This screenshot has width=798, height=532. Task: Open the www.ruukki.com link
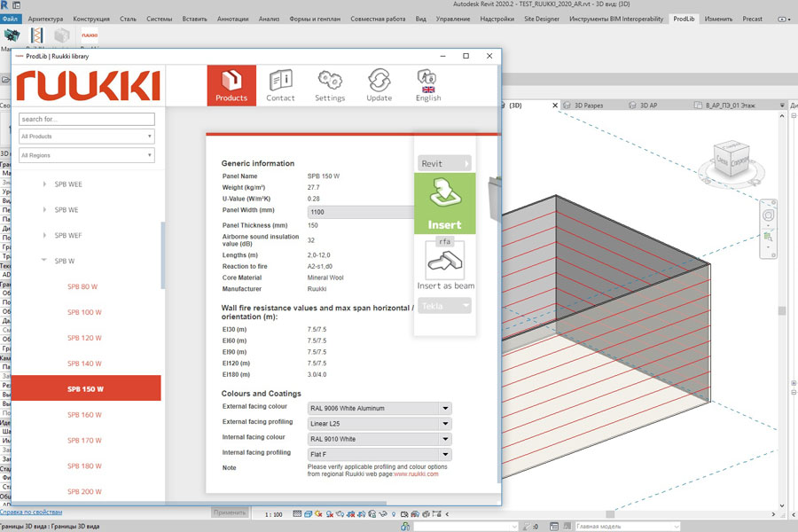[416, 474]
